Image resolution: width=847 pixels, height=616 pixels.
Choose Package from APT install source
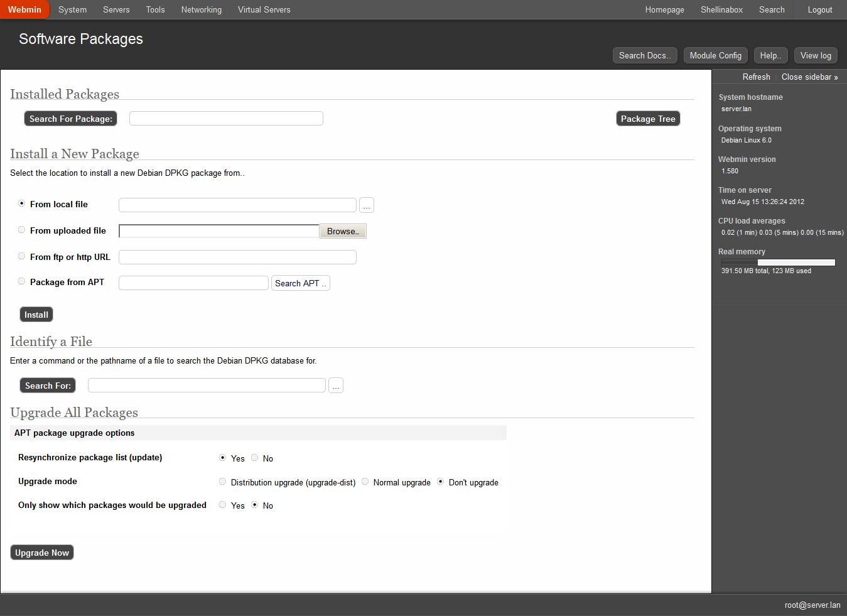pos(21,281)
